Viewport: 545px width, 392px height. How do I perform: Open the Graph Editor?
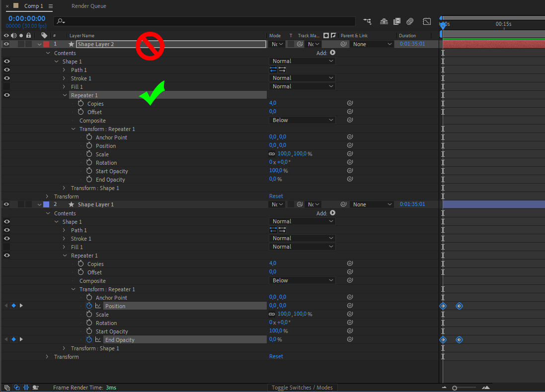427,21
